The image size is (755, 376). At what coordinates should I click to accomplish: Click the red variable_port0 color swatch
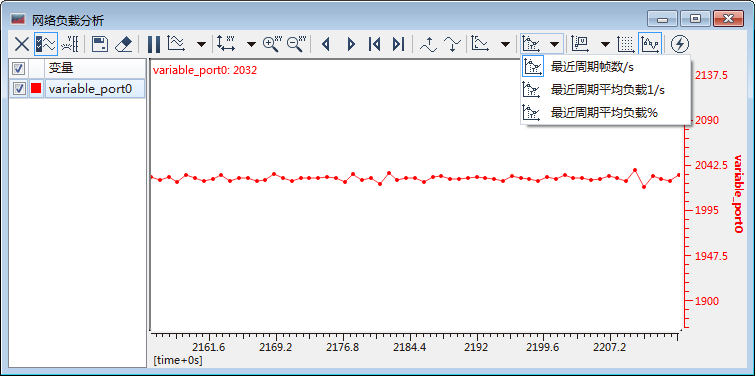(x=36, y=89)
